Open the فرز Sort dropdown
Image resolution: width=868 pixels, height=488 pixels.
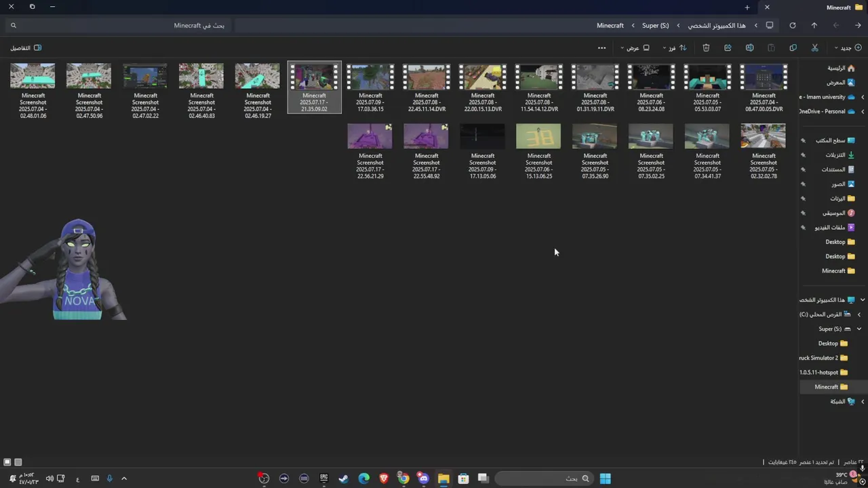click(675, 47)
